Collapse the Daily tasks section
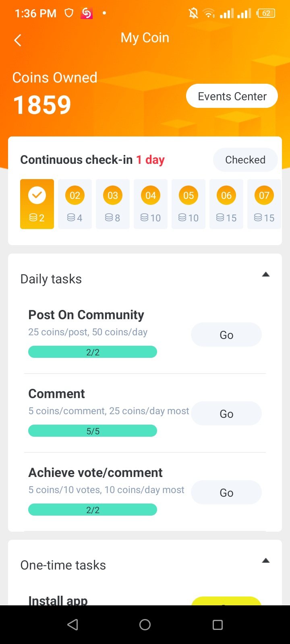Screen dimensions: 290x644 (x=265, y=275)
